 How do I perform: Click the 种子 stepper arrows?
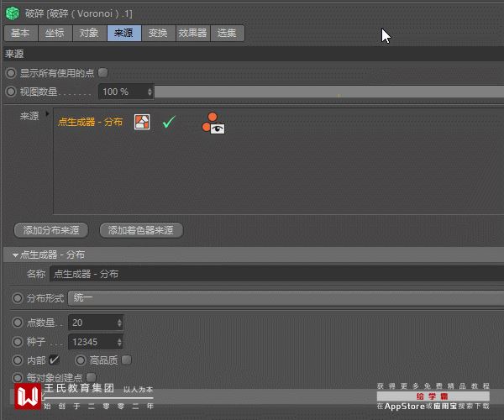pyautogui.click(x=119, y=342)
